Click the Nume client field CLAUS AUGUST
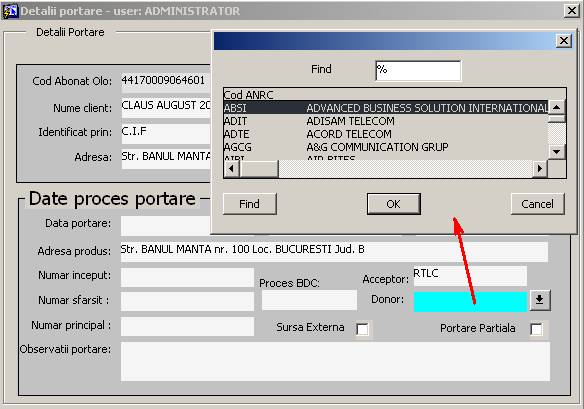 pyautogui.click(x=166, y=108)
